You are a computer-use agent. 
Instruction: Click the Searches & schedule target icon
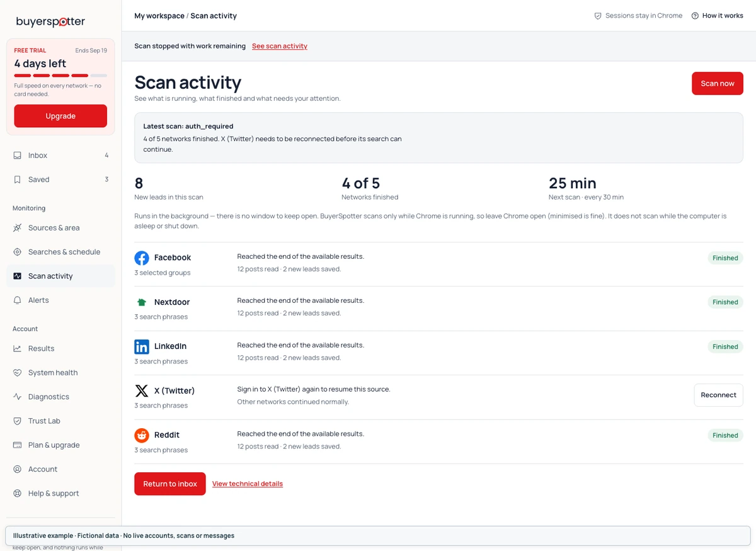[18, 252]
